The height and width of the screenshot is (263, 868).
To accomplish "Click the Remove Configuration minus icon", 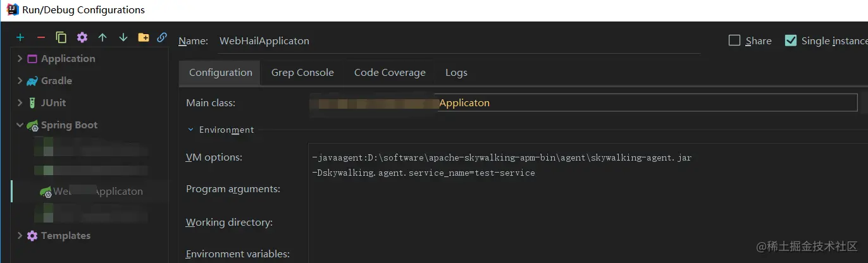I will [41, 38].
